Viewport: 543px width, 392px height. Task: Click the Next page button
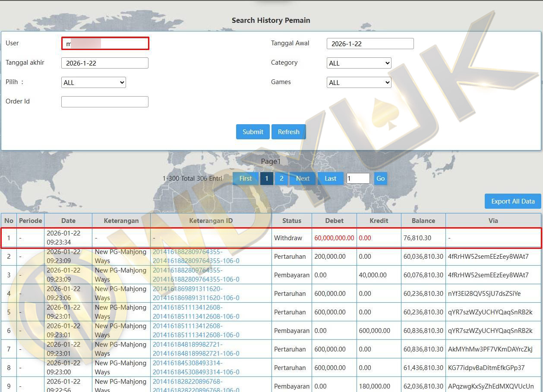click(303, 179)
